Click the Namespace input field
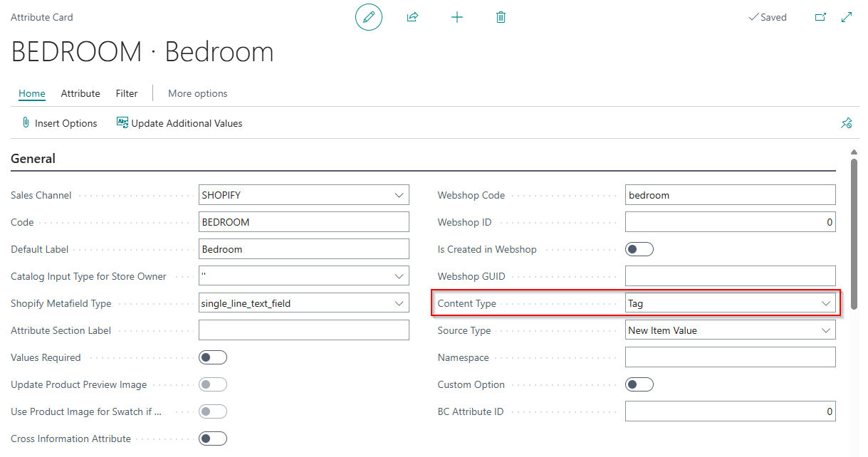This screenshot has width=868, height=457. coord(731,357)
